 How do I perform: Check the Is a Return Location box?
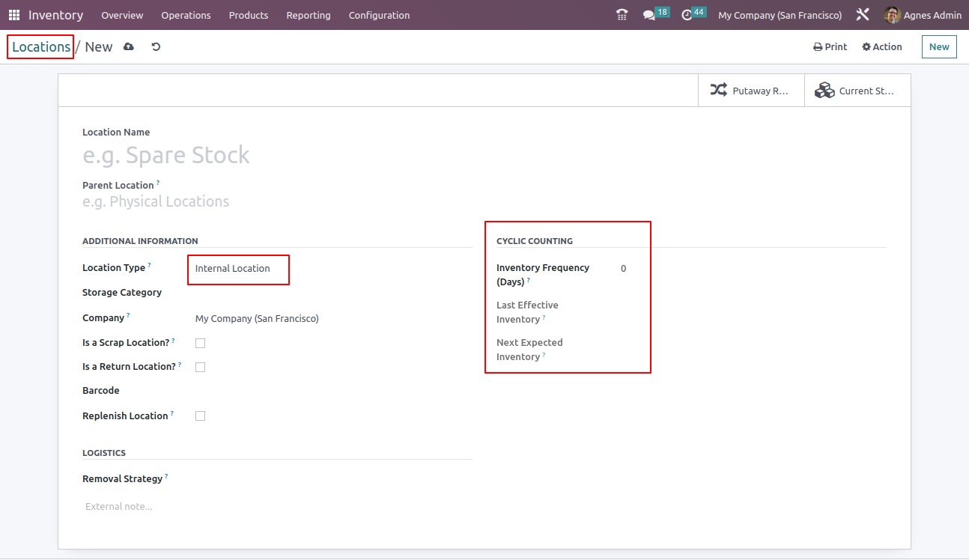click(200, 367)
